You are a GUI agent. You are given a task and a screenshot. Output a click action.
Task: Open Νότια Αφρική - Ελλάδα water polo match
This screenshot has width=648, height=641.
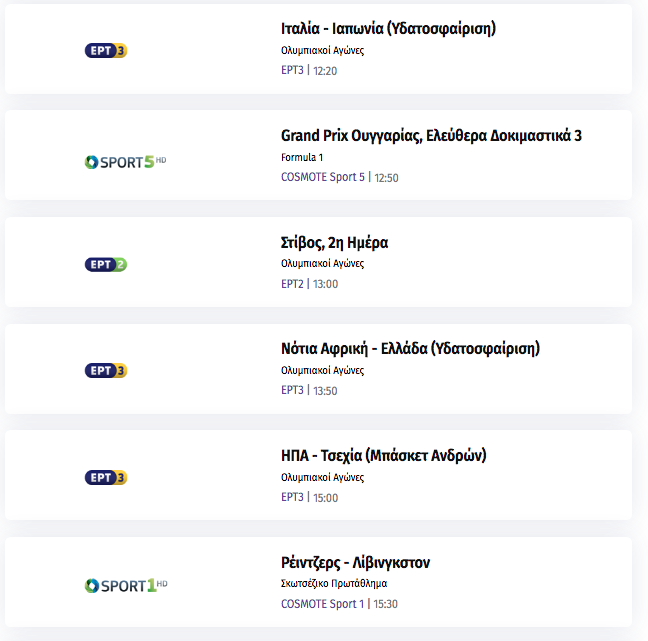[410, 349]
